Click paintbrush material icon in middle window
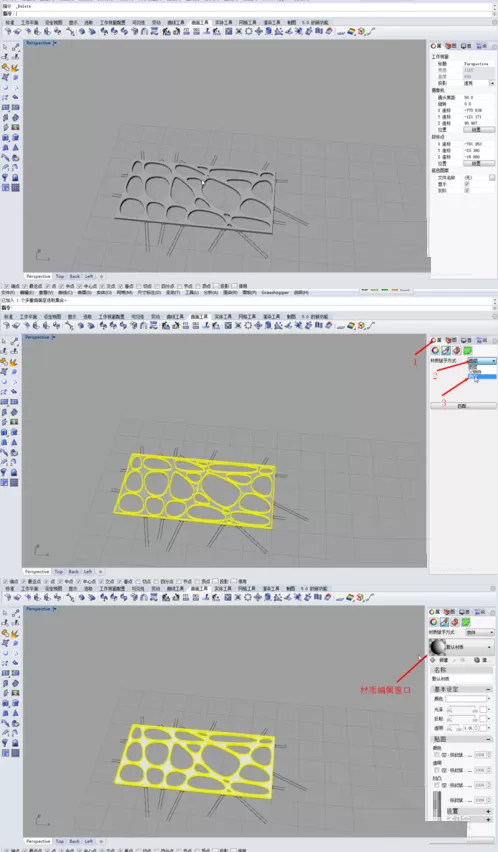The width and height of the screenshot is (498, 852). pos(446,350)
